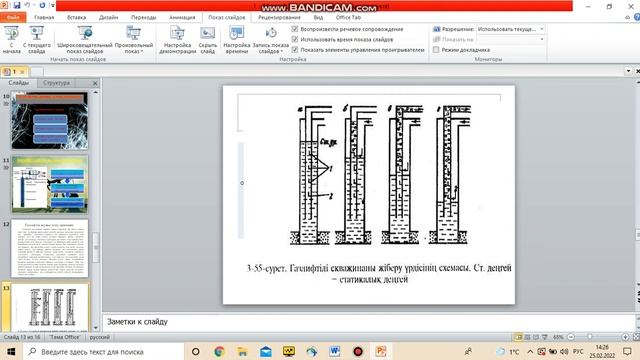Start slideshow from current slide (С текущего слайда)
This screenshot has height=360, width=640.
point(37,39)
